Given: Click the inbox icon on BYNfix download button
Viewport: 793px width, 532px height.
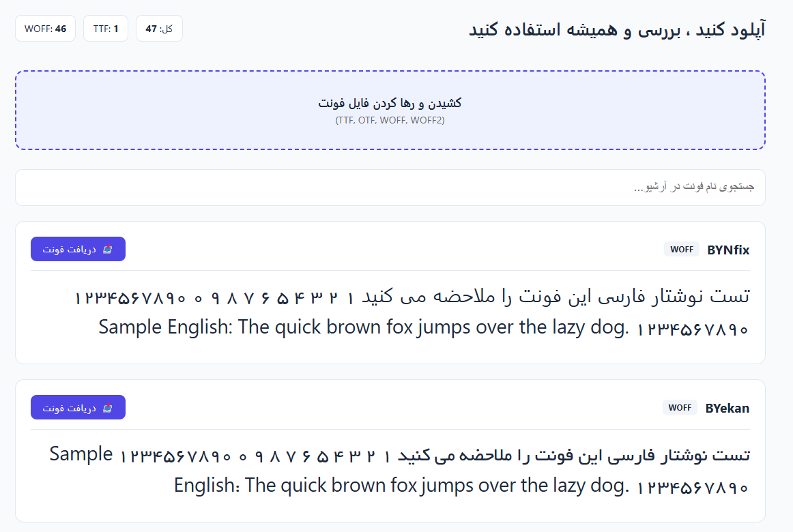Looking at the screenshot, I should pos(107,249).
